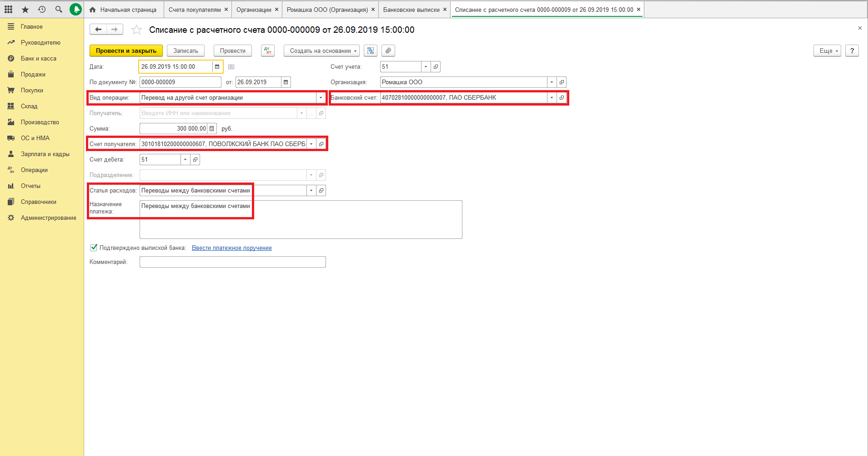Open Банковский счет record icon

pos(562,97)
